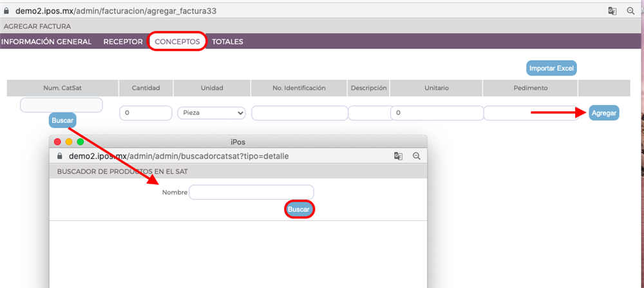644x288 pixels.
Task: Click the iPos popup URL address text
Action: click(179, 156)
